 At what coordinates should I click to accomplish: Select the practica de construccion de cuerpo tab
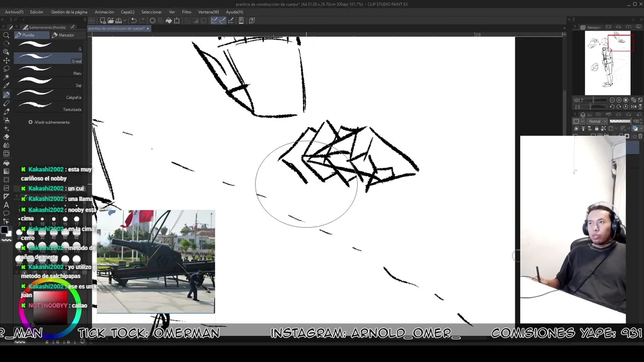coord(119,29)
